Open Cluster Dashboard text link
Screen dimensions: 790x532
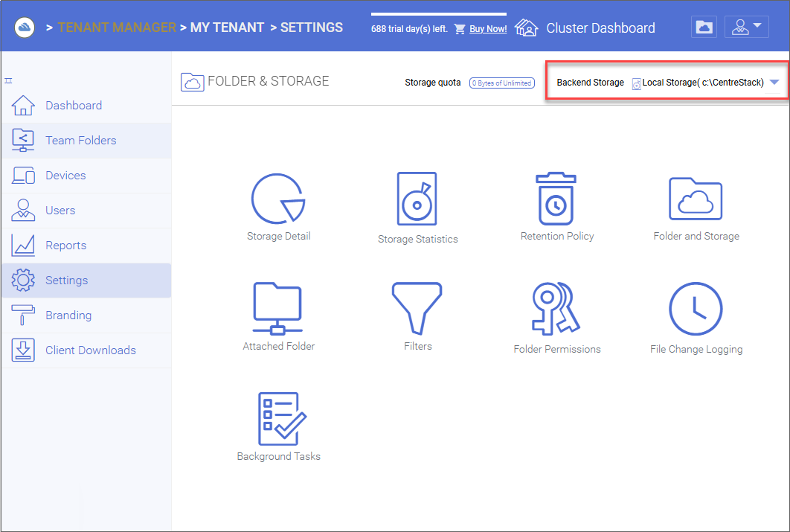(x=600, y=28)
